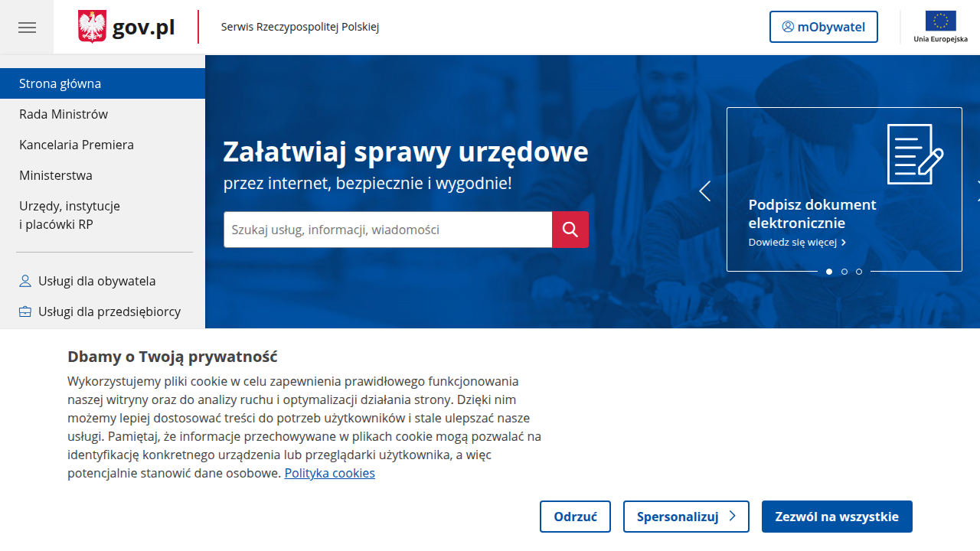Open Urzędy, instytucje i placówki RP
This screenshot has height=551, width=980.
103,215
